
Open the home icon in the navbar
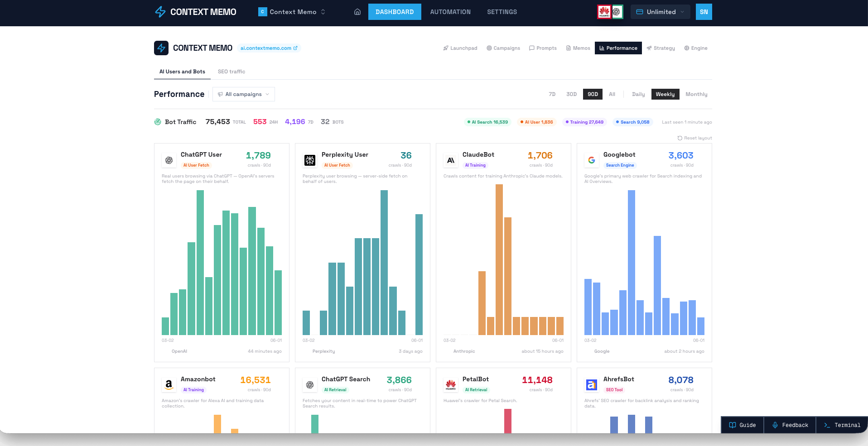click(357, 12)
